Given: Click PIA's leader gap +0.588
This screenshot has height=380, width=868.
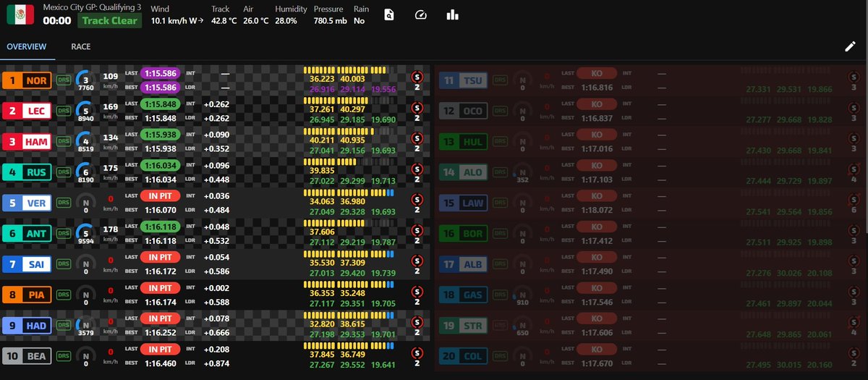Looking at the screenshot, I should pos(217,302).
